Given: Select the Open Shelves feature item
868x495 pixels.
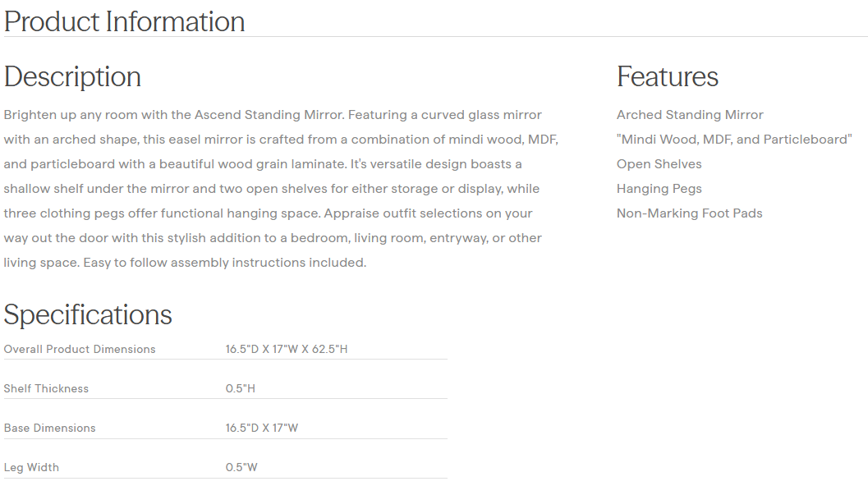Looking at the screenshot, I should coord(659,164).
